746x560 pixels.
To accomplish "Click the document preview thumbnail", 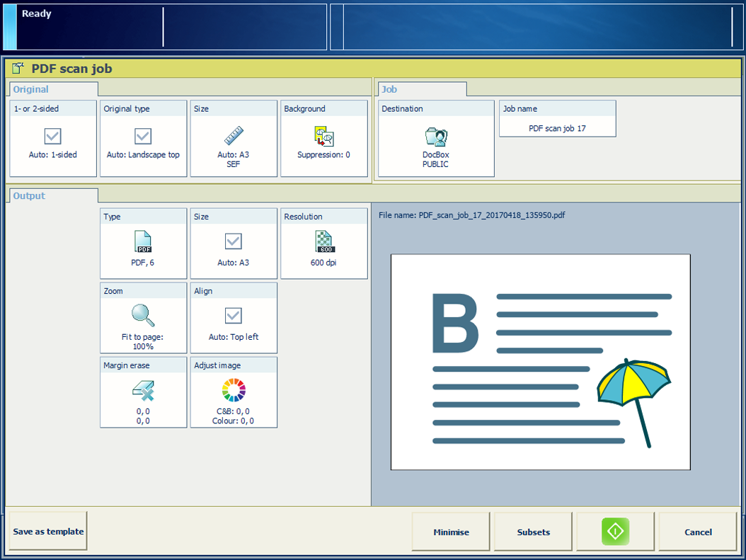I will point(540,362).
